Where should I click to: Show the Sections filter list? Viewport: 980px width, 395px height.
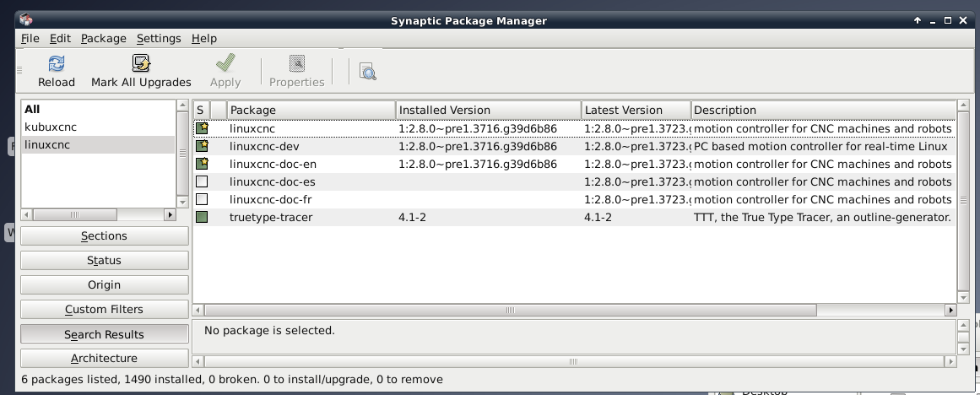pyautogui.click(x=105, y=235)
